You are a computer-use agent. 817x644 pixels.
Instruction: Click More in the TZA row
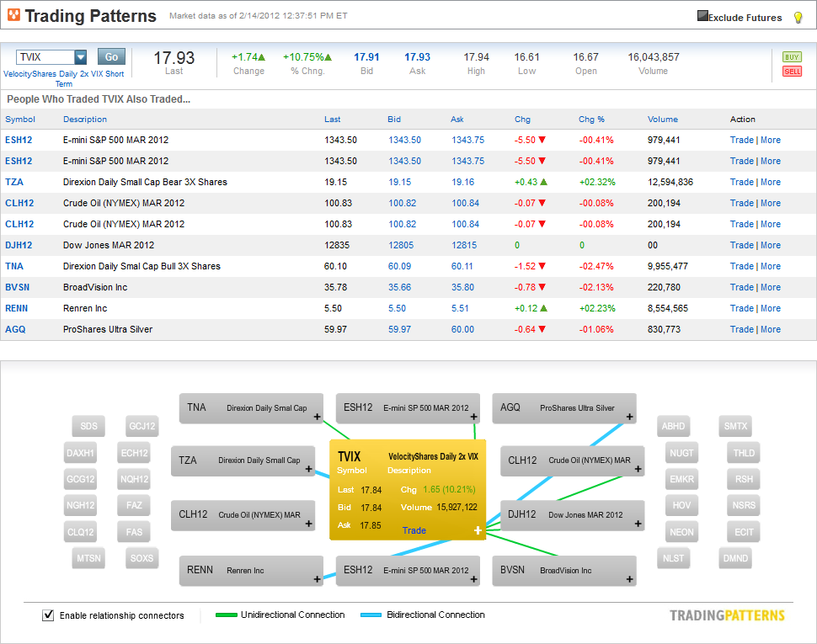[771, 182]
